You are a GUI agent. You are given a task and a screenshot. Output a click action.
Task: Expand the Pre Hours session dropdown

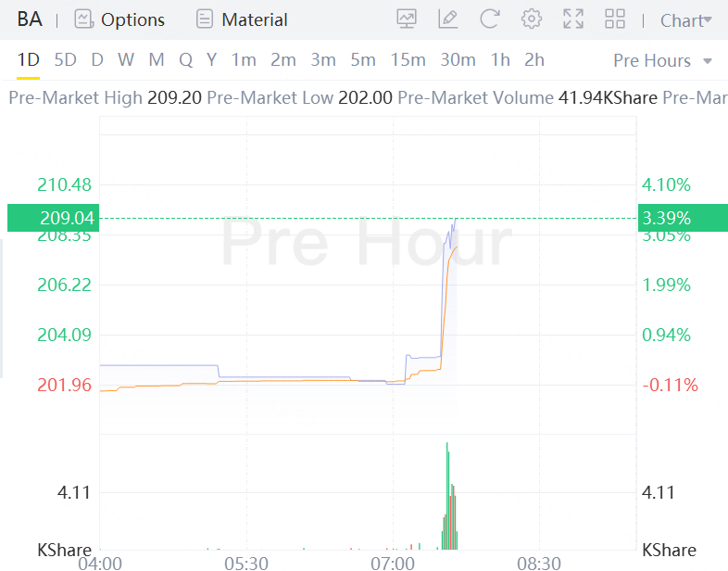point(663,60)
